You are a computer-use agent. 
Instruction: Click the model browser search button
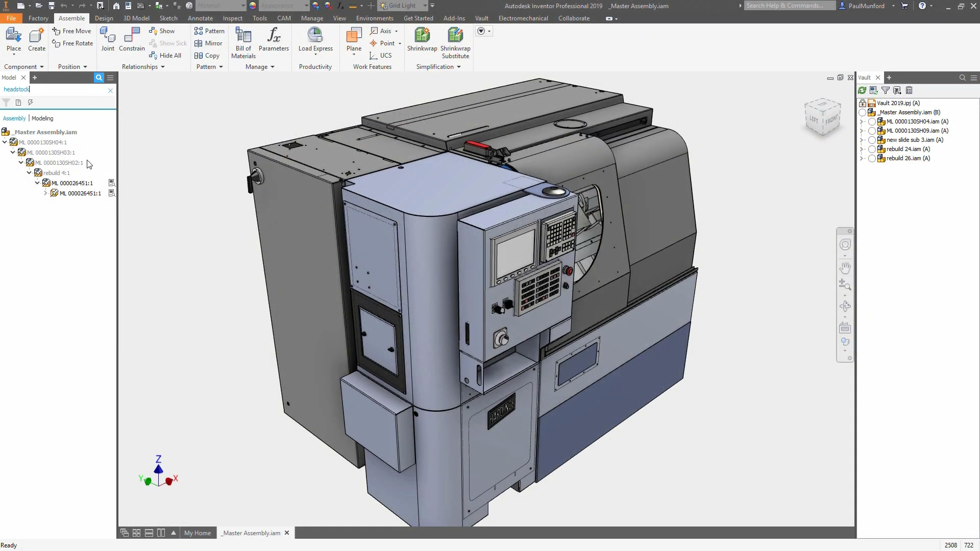[99, 78]
